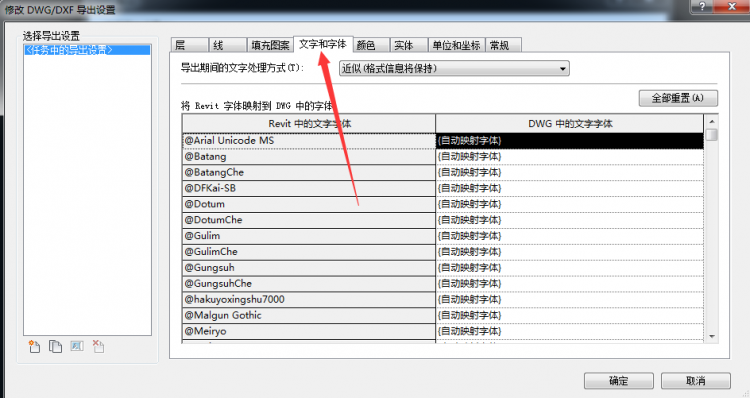This screenshot has height=398, width=750.
Task: Click the font table scrollbar thumb
Action: (x=712, y=134)
